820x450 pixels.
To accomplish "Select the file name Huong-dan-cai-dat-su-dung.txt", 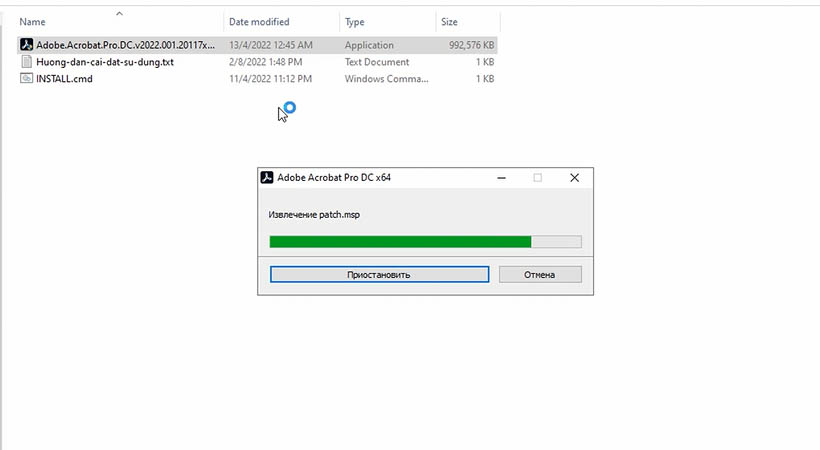I will (x=105, y=62).
